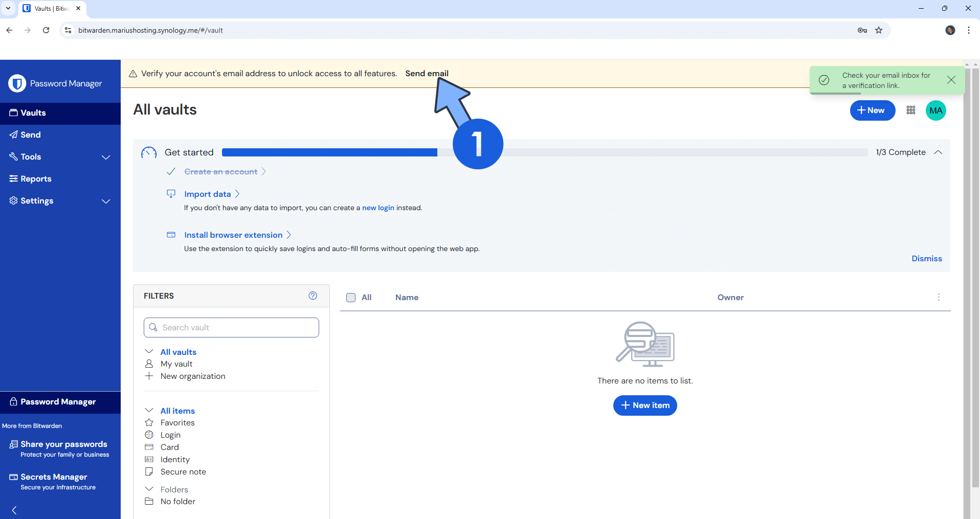
Task: Open the Chrome profile avatar
Action: [x=950, y=30]
